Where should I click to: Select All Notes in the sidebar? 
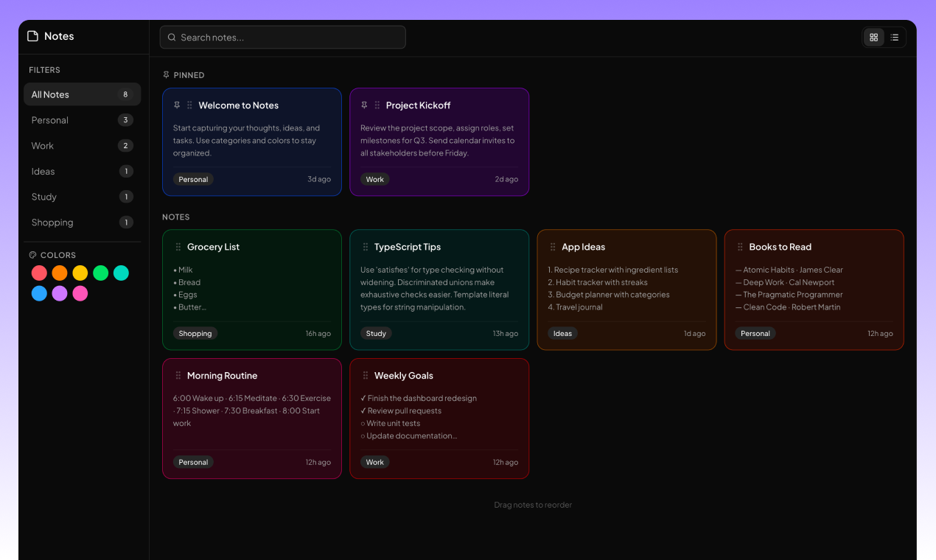tap(82, 94)
